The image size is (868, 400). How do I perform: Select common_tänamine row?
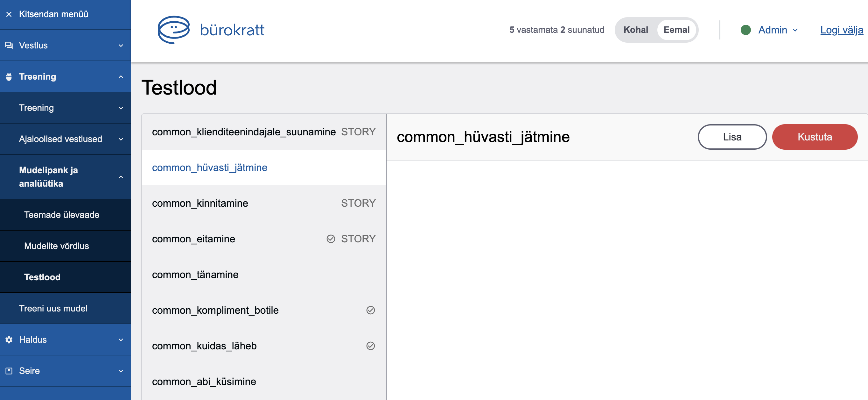click(264, 275)
